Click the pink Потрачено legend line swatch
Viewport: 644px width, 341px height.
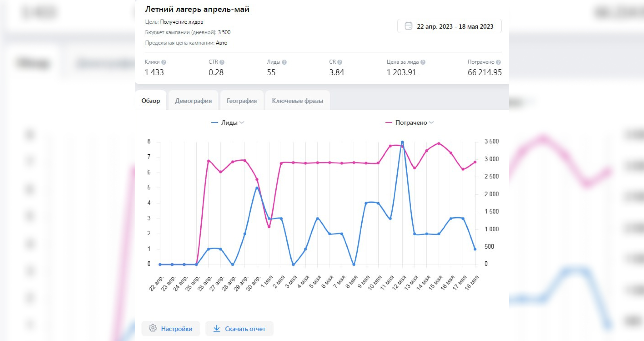click(389, 123)
